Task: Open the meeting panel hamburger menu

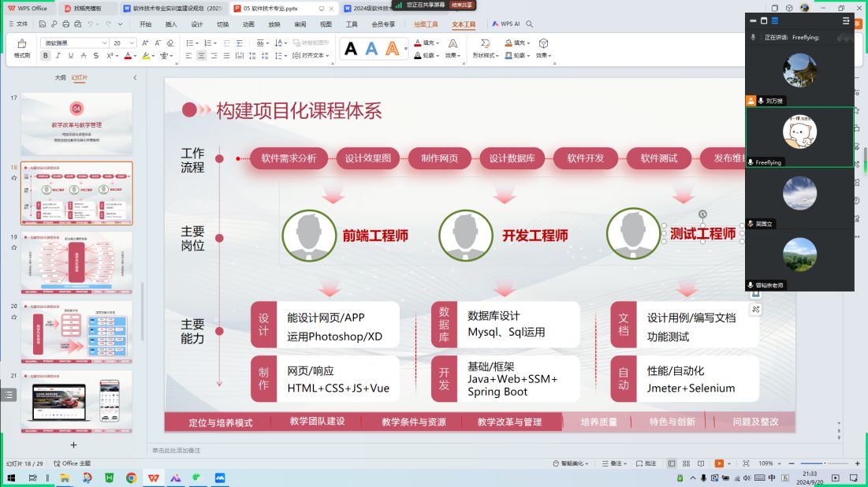Action: 845,20
